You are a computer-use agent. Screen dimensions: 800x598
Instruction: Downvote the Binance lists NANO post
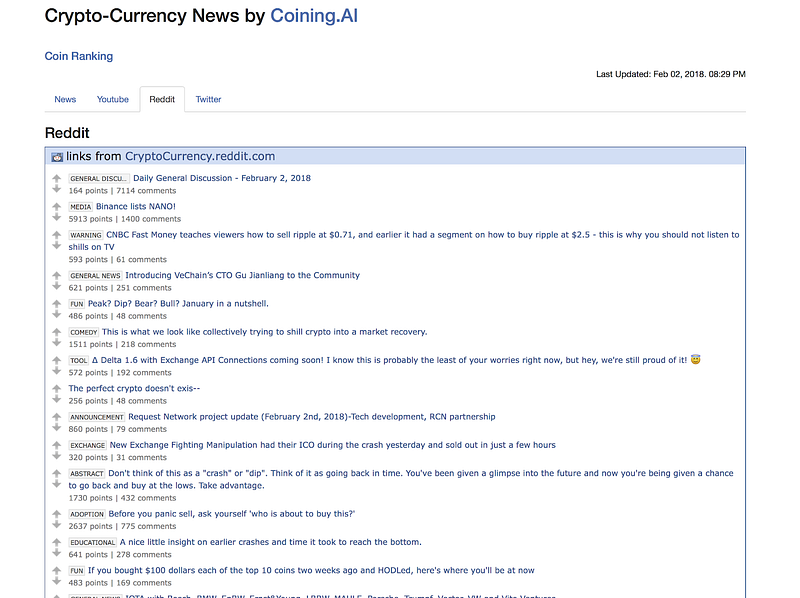tap(57, 217)
